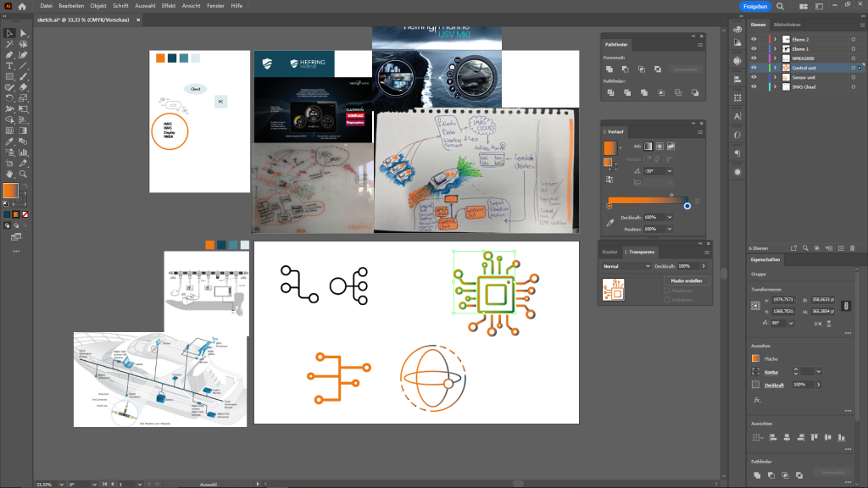Click the Maske erstellen button
This screenshot has height=488, width=868.
point(686,280)
